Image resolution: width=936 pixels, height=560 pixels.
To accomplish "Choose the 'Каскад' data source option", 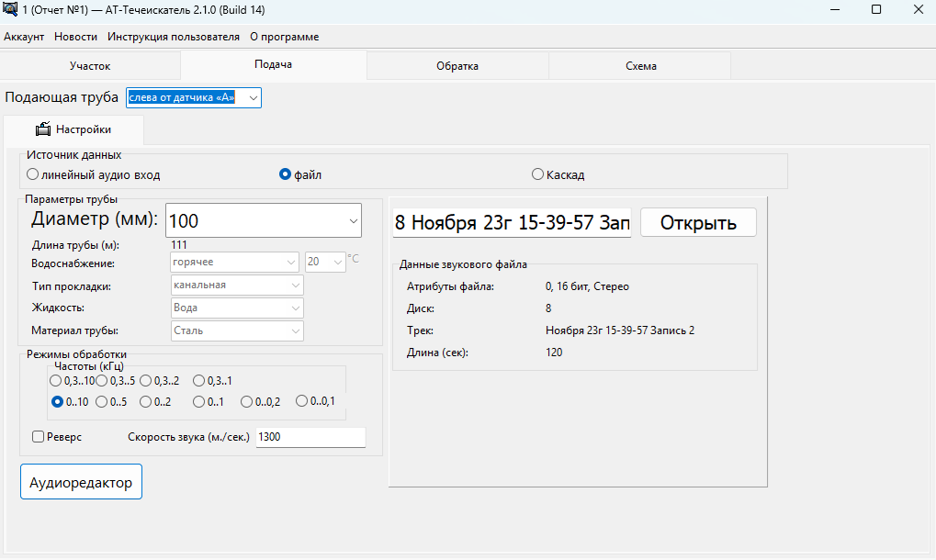I will 537,174.
